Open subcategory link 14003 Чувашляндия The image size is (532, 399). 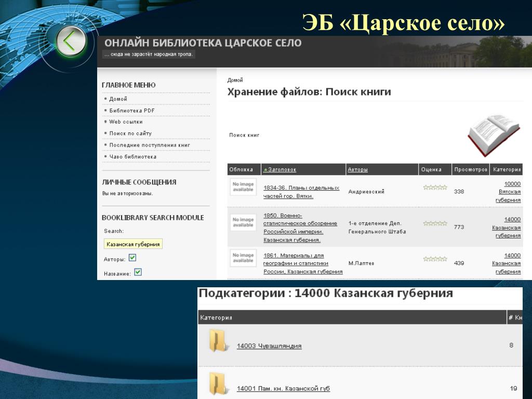[x=269, y=345]
